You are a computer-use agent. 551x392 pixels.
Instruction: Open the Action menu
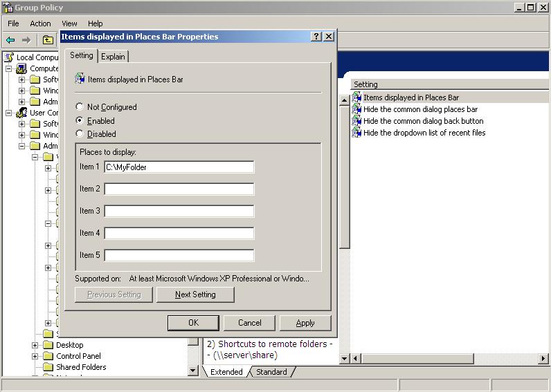pos(40,24)
